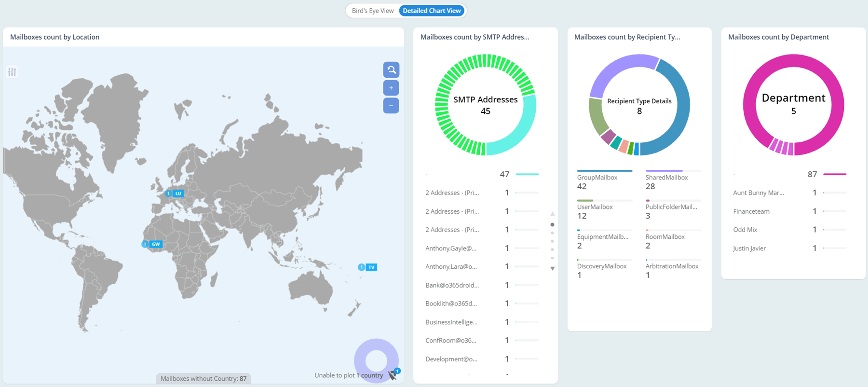Screen dimensions: 868x387
Task: Click 'Mailboxes count by SMTP Addres...' title
Action: pyautogui.click(x=475, y=37)
